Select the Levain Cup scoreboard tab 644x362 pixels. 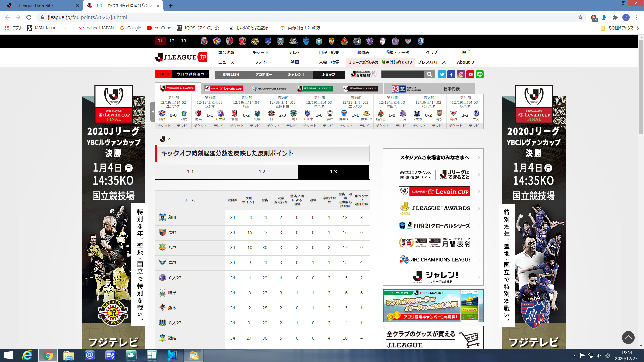click(224, 88)
